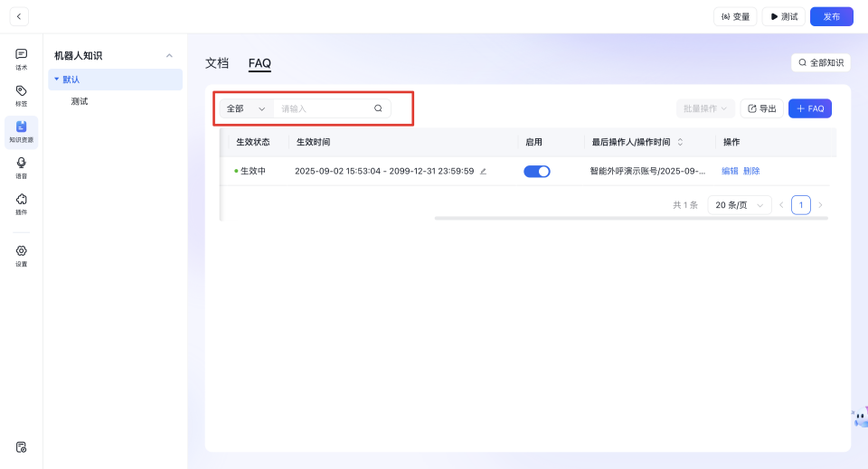Collapse the 机器人知识 panel chevron
Viewport: 868px width, 469px height.
(169, 56)
